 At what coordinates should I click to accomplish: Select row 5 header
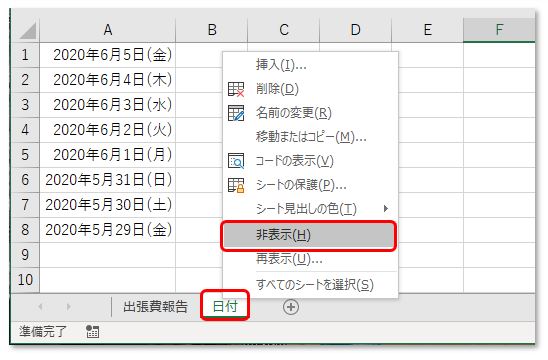point(25,155)
